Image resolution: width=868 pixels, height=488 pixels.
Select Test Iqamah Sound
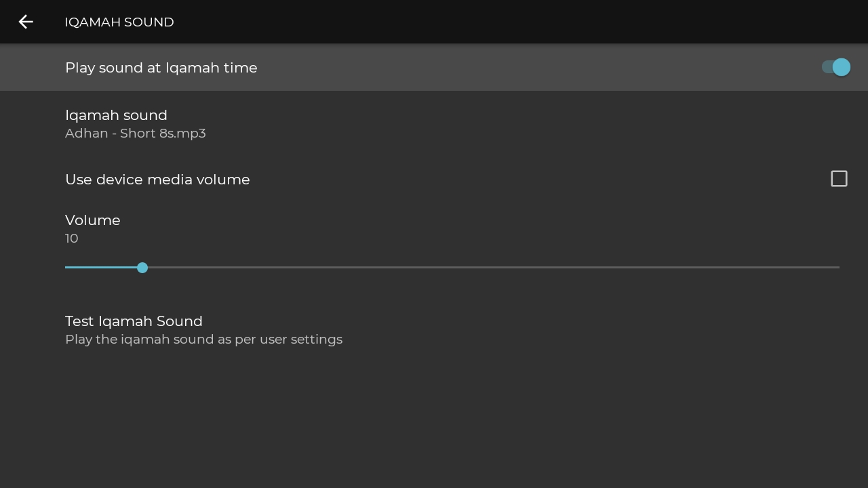(434, 329)
